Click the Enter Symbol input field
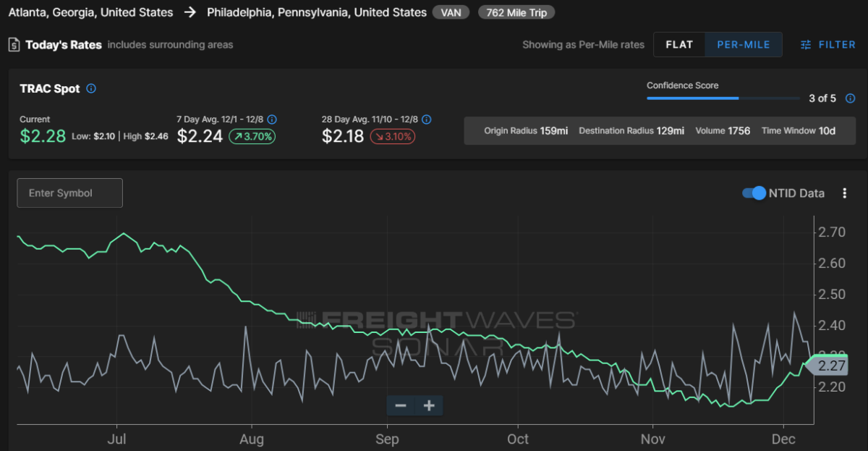The width and height of the screenshot is (868, 451). (x=70, y=193)
